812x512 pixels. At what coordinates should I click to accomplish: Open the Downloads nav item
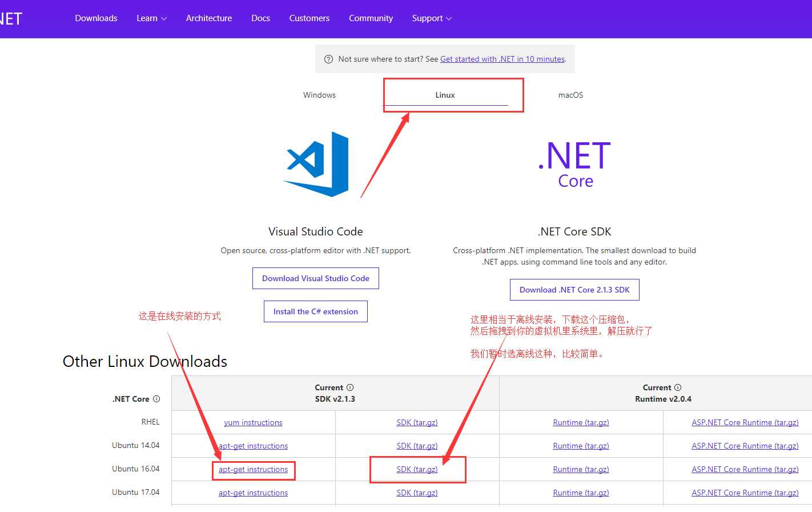(96, 18)
